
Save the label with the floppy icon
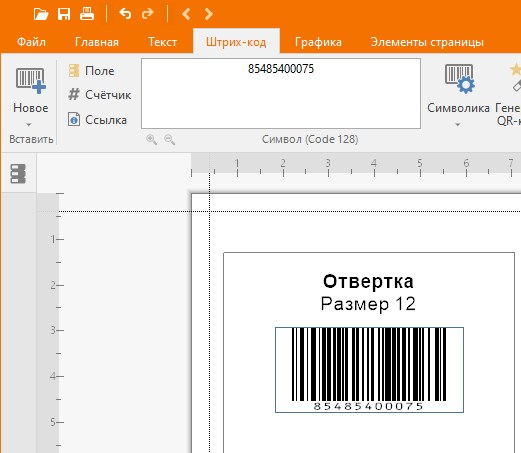[64, 14]
